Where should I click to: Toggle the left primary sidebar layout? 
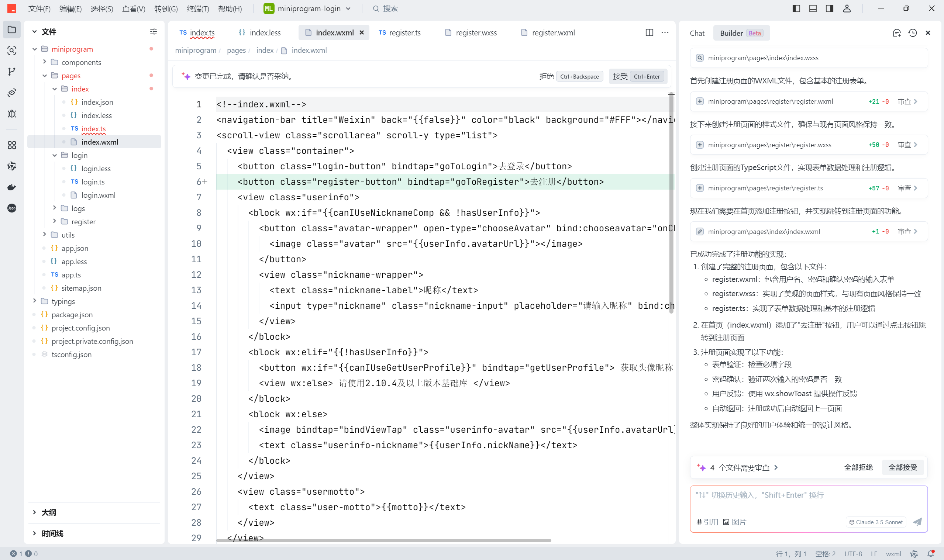[x=796, y=8]
